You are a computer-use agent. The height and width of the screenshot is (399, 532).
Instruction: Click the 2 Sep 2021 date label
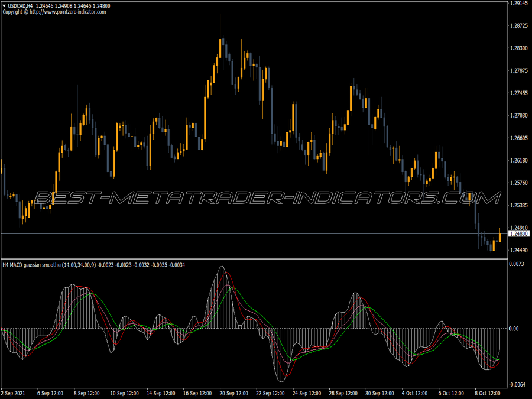point(13,393)
